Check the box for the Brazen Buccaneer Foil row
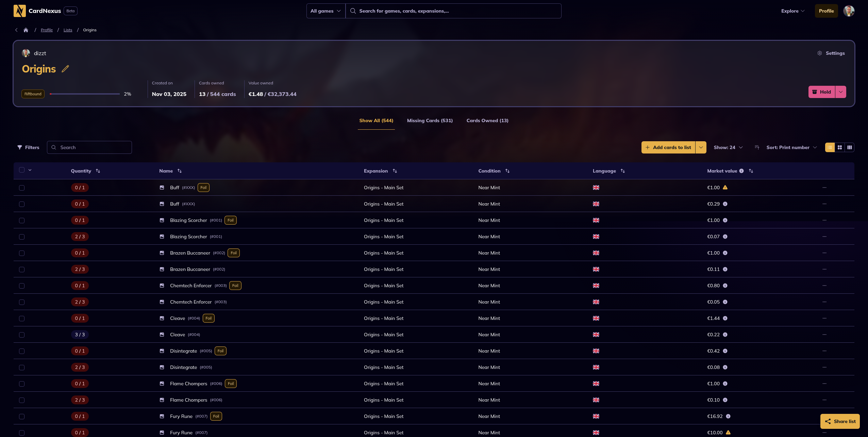Viewport: 868px width, 437px height. coord(22,253)
